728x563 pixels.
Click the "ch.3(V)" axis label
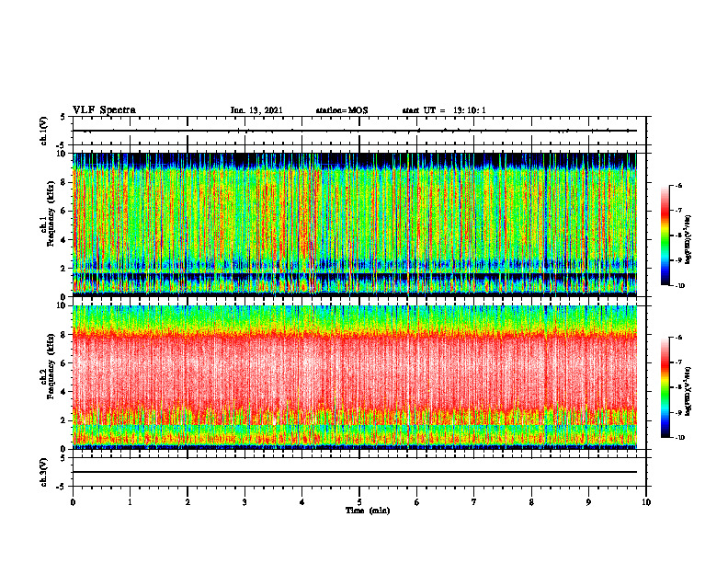click(x=43, y=472)
